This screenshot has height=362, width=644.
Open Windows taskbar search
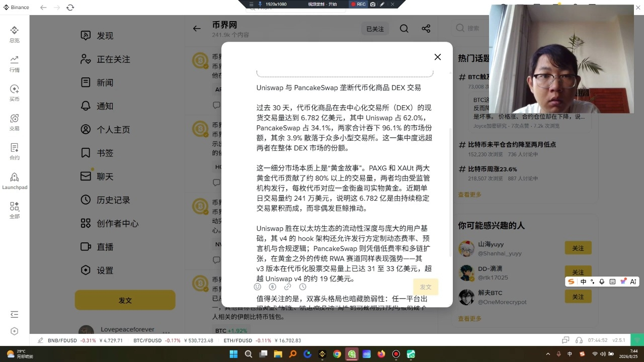coord(249,354)
